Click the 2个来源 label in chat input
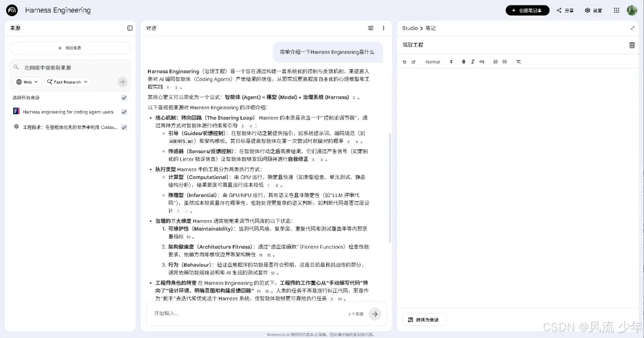The height and width of the screenshot is (338, 644). point(355,314)
